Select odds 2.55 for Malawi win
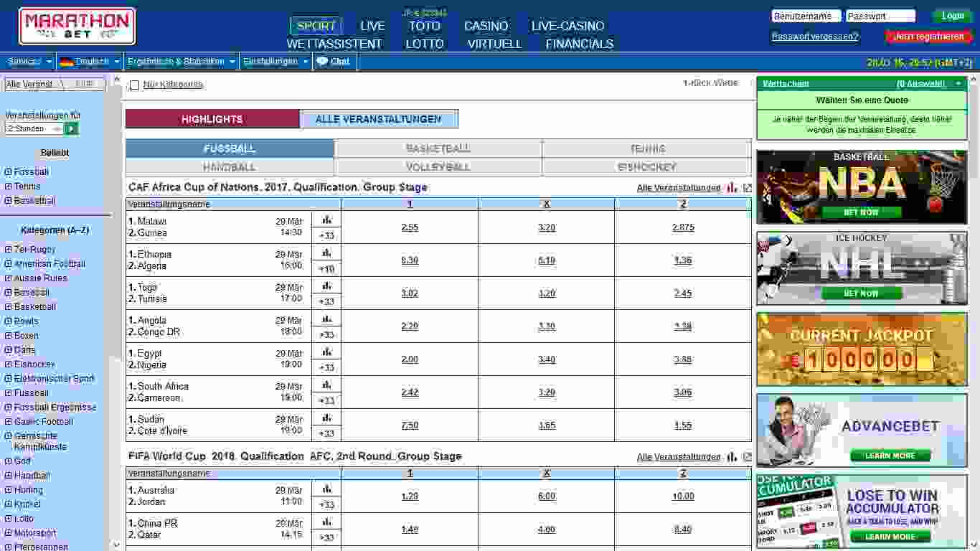 pos(410,227)
